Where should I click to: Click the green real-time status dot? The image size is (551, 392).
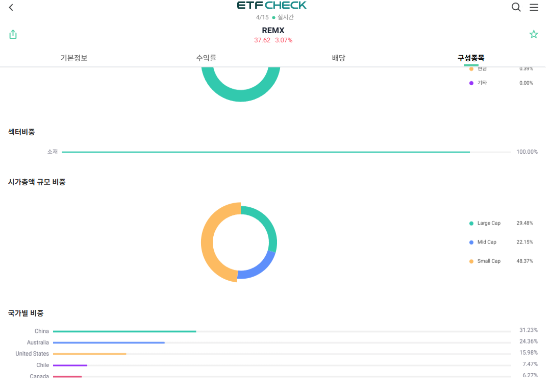tap(273, 17)
